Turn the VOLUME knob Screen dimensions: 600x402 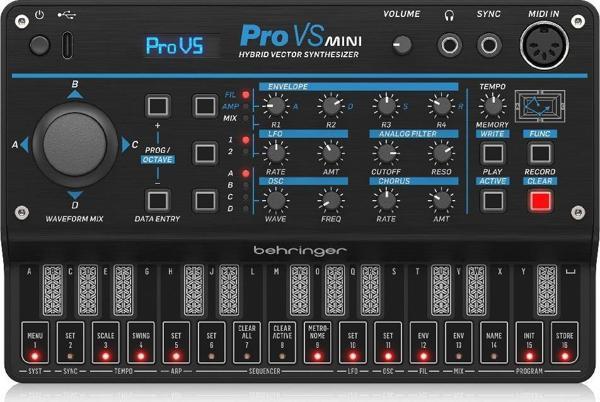(403, 45)
